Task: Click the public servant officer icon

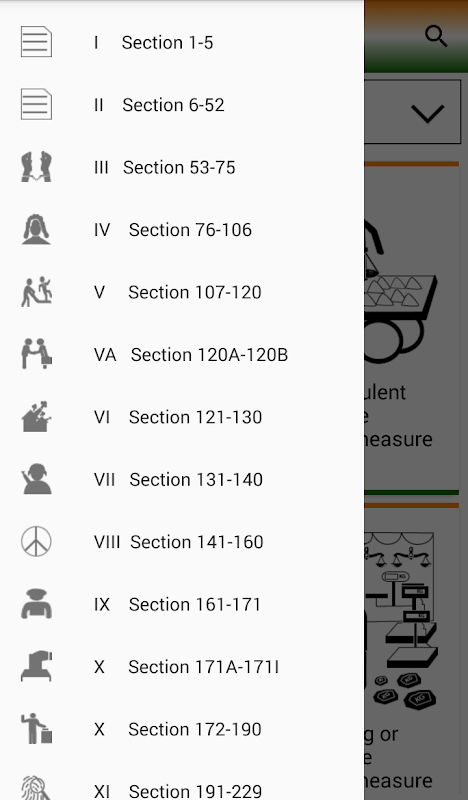Action: tap(36, 604)
